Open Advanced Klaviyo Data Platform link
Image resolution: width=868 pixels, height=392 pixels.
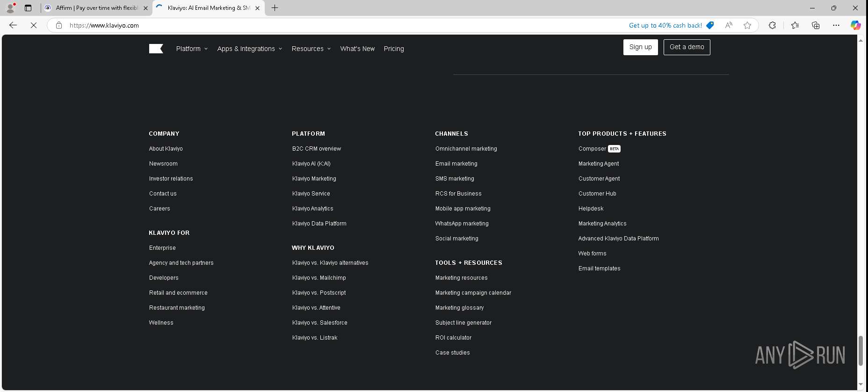618,239
